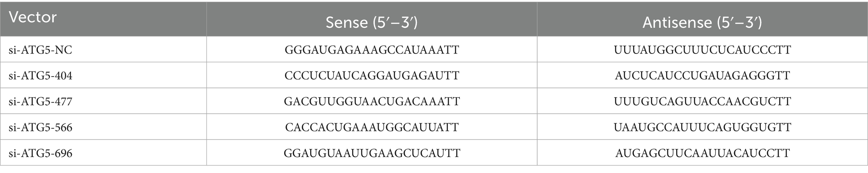
Task: Click sense sequence GACGUUGGUAACUGACAAATT
Action: (x=371, y=101)
